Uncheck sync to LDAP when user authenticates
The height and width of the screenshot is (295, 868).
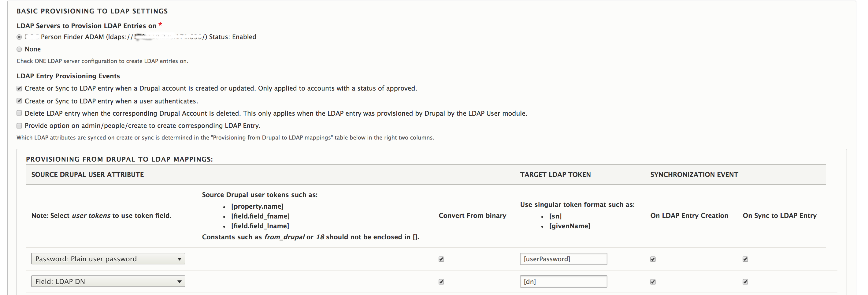point(19,101)
